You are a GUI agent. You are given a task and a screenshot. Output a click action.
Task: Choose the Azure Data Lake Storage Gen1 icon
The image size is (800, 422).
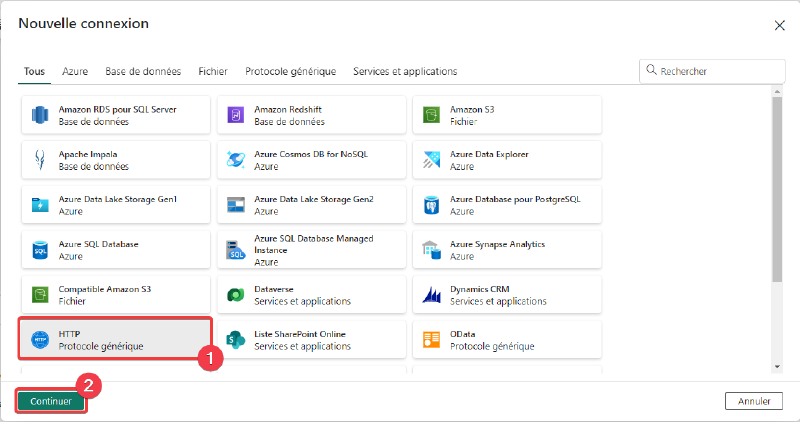40,205
